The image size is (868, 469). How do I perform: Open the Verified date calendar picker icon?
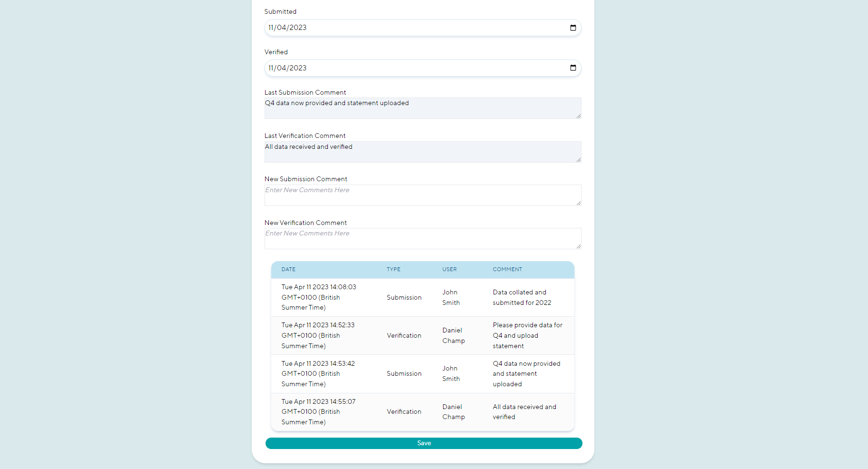[573, 68]
